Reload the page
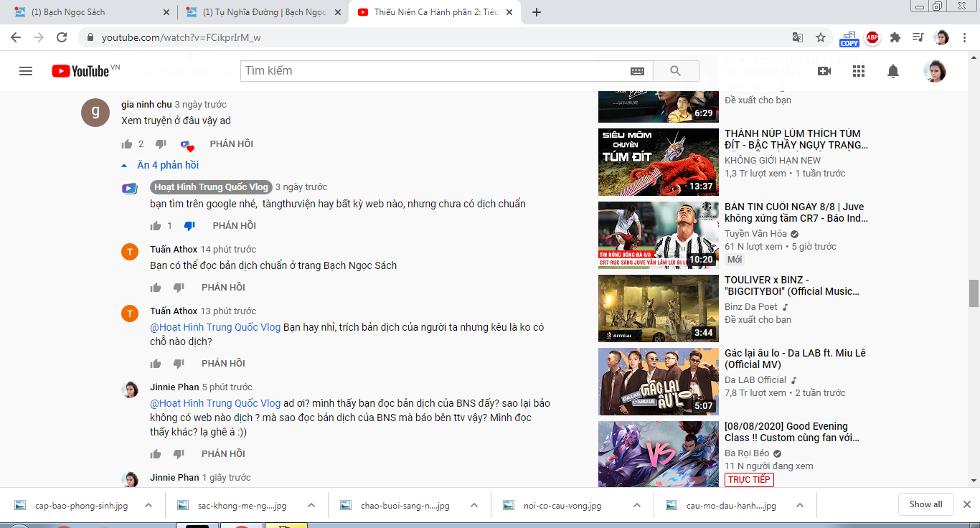The height and width of the screenshot is (528, 980). tap(62, 37)
